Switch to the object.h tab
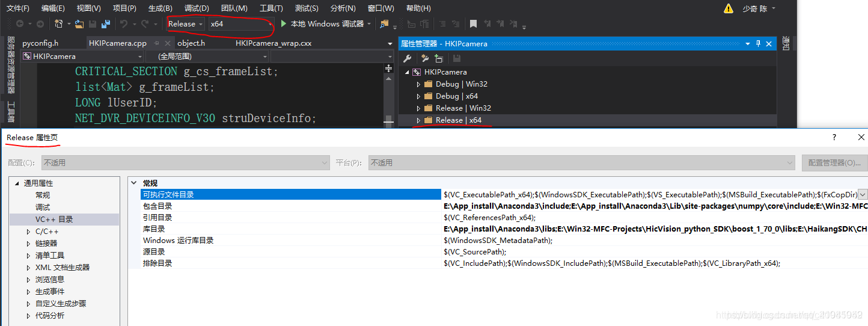The width and height of the screenshot is (868, 326). (191, 43)
